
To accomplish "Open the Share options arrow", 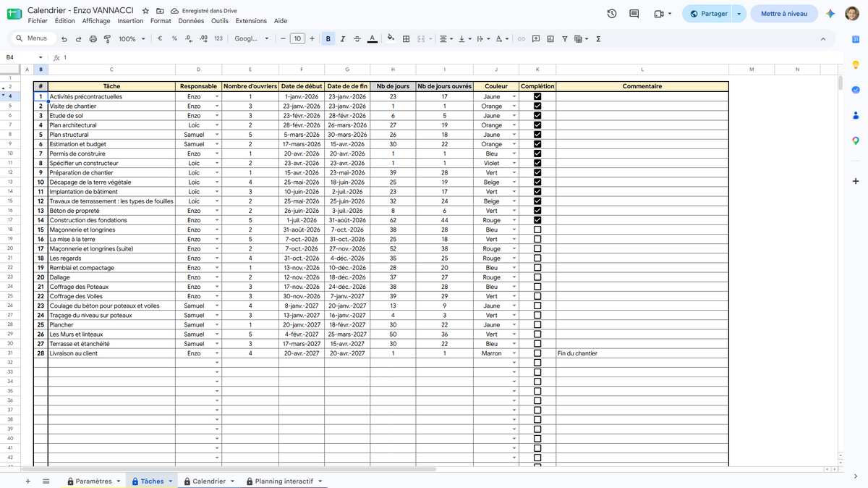I will point(739,14).
